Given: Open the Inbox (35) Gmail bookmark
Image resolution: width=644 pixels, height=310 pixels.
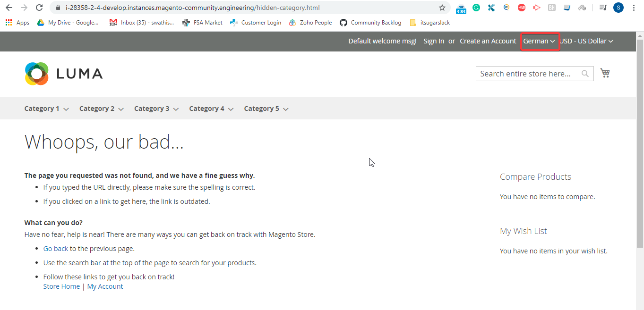Looking at the screenshot, I should point(142,22).
